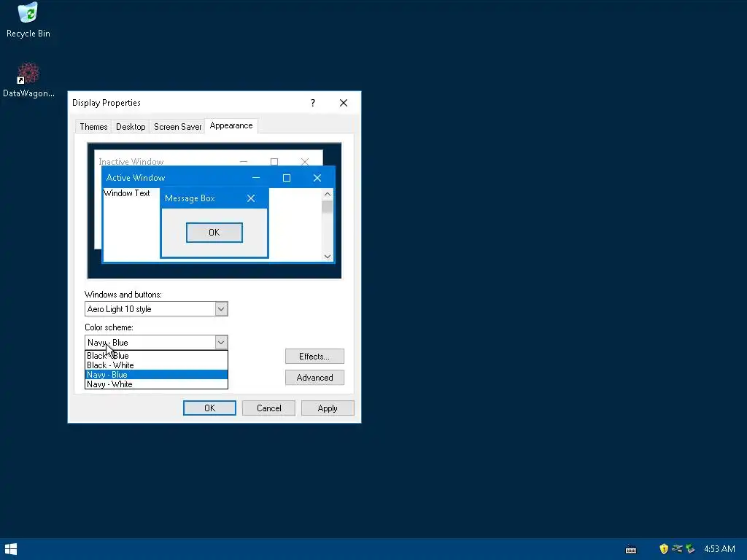Viewport: 747px width, 560px height.
Task: Open the Effects... dialog
Action: coord(314,356)
